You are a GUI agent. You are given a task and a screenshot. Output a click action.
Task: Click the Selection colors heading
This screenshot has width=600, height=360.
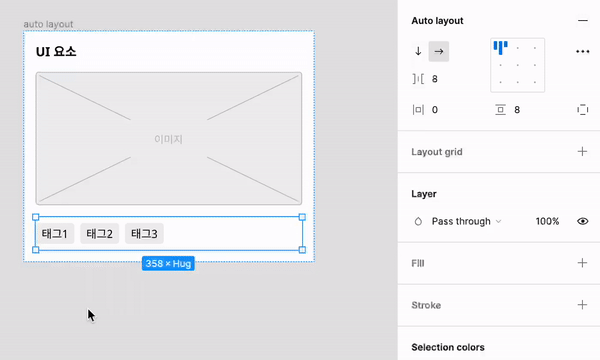[x=448, y=347]
